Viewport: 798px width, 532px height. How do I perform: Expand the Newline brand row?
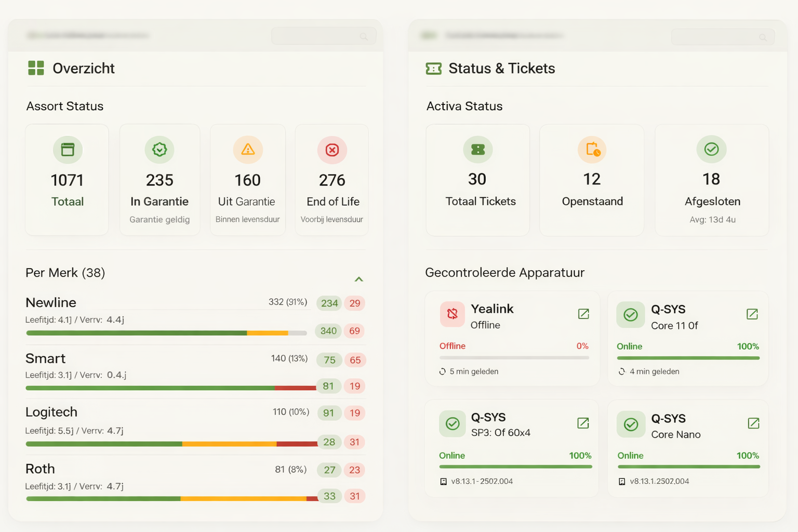[51, 302]
